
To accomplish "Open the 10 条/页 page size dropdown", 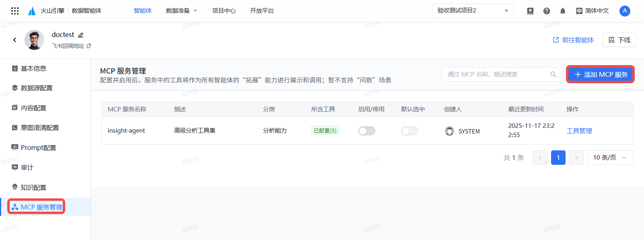I will 610,158.
